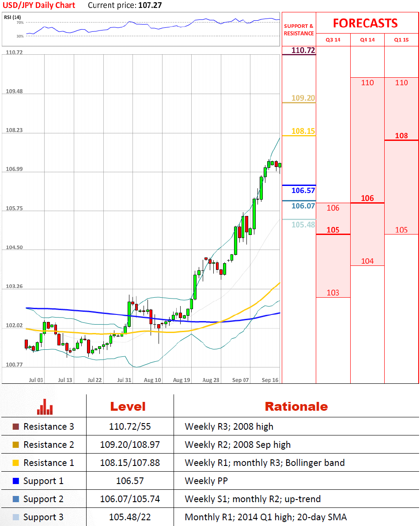Click the 103.26 price axis label
Viewport: 420px width, 526px height.
click(14, 287)
